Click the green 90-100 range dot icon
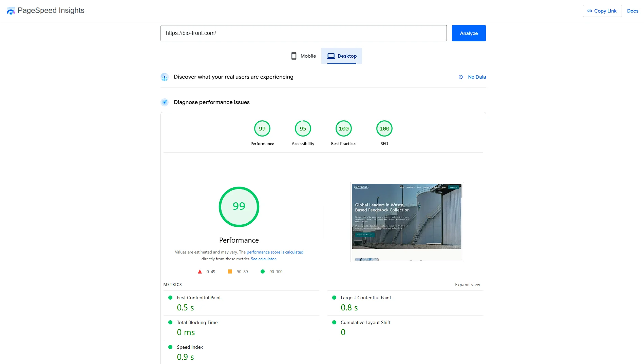 click(262, 271)
